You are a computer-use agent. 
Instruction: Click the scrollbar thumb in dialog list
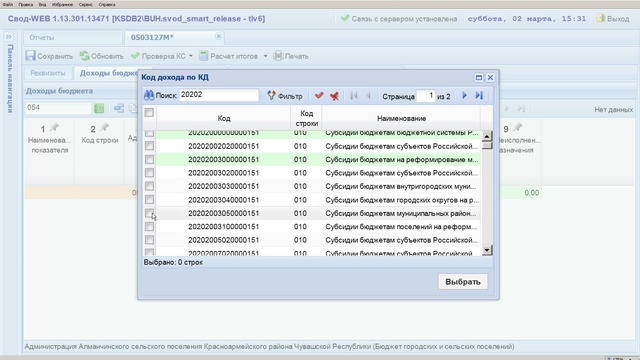point(487,146)
